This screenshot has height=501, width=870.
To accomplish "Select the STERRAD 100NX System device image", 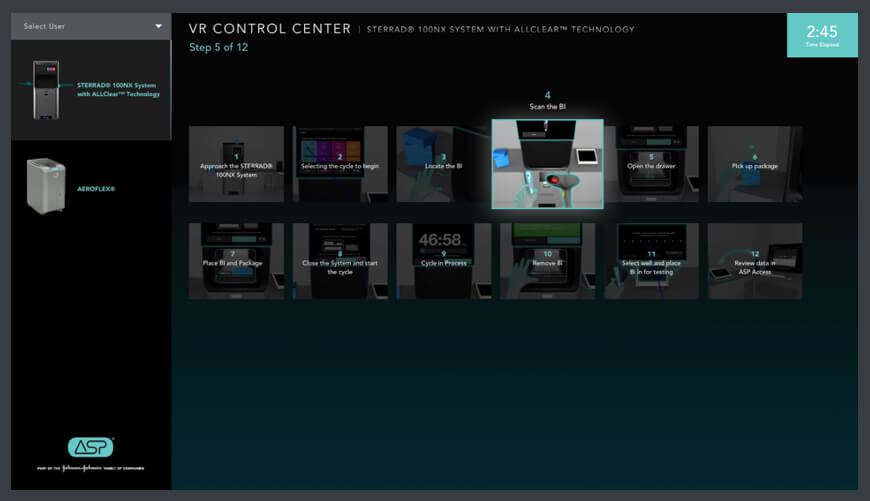I will 46,90.
